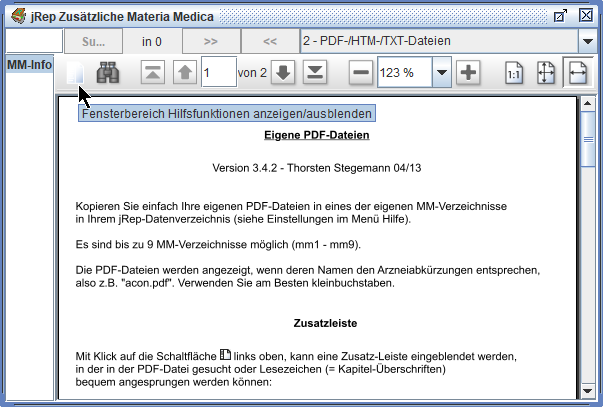603x407 pixels.
Task: Zoom out with the minus button
Action: pyautogui.click(x=361, y=73)
